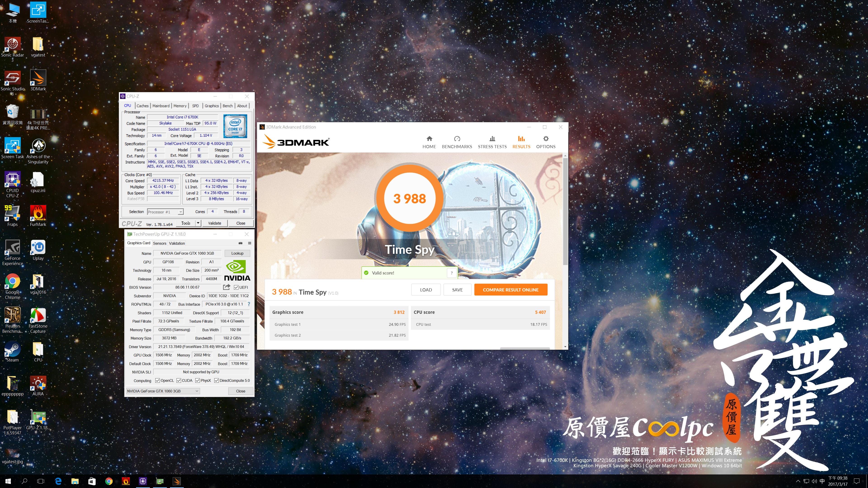
Task: Toggle the DirectCompute 5.0 checkbox
Action: 216,380
